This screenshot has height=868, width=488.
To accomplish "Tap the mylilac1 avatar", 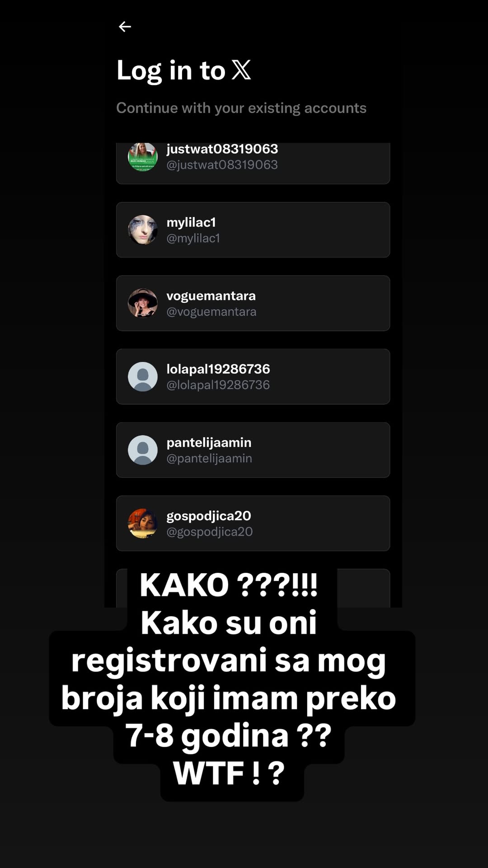I will (143, 230).
